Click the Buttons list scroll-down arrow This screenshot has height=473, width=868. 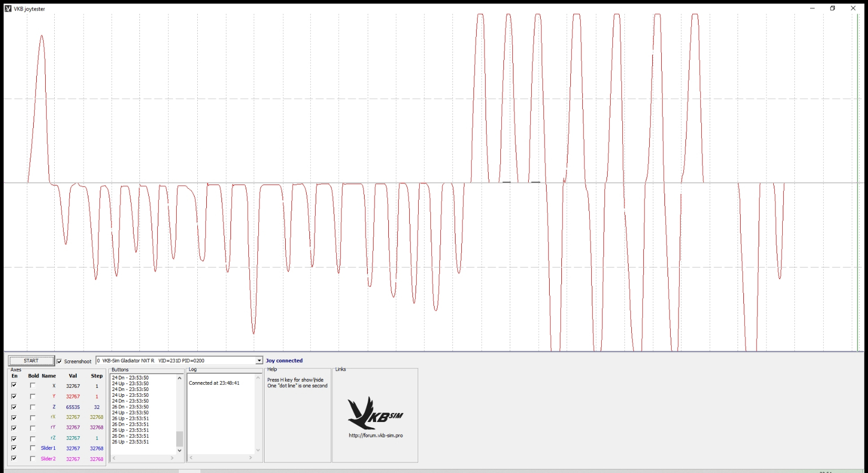(x=179, y=450)
